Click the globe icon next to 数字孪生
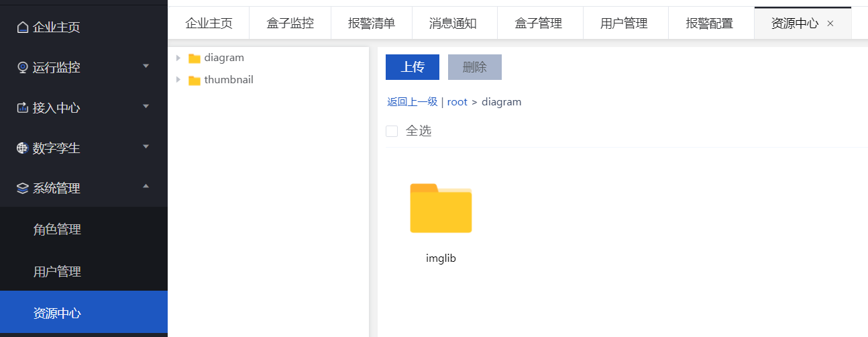The height and width of the screenshot is (337, 868). (x=23, y=148)
